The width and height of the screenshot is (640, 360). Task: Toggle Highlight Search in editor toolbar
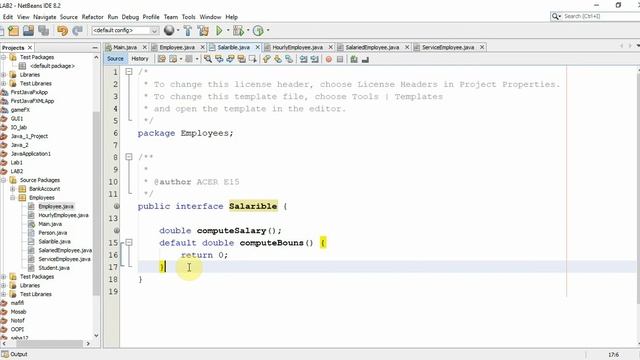pyautogui.click(x=241, y=59)
